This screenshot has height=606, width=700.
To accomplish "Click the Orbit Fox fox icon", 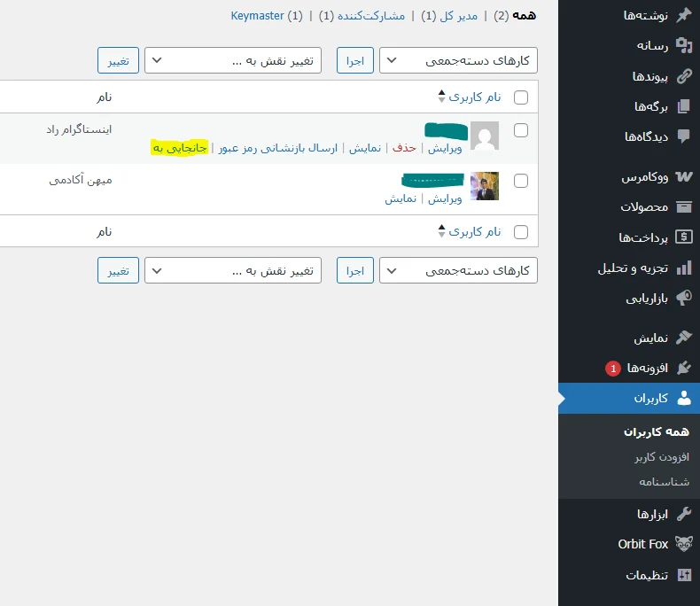I will (x=684, y=544).
